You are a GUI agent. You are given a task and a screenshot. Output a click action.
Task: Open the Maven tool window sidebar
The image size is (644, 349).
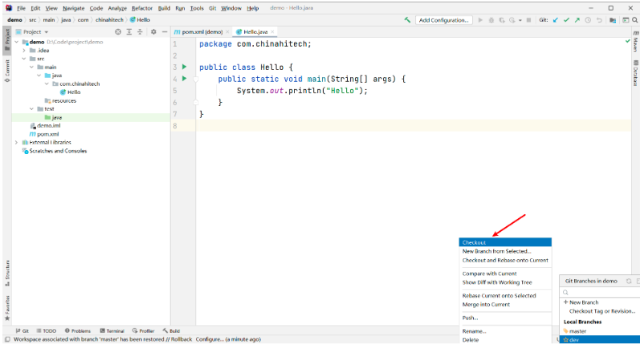click(636, 41)
